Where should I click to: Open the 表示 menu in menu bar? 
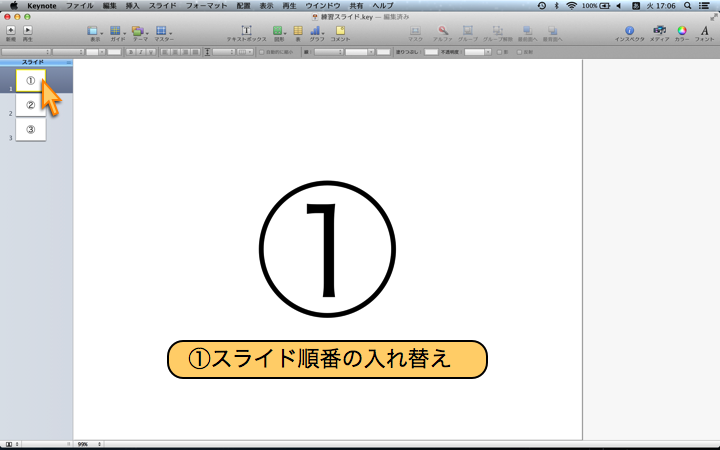coord(266,6)
